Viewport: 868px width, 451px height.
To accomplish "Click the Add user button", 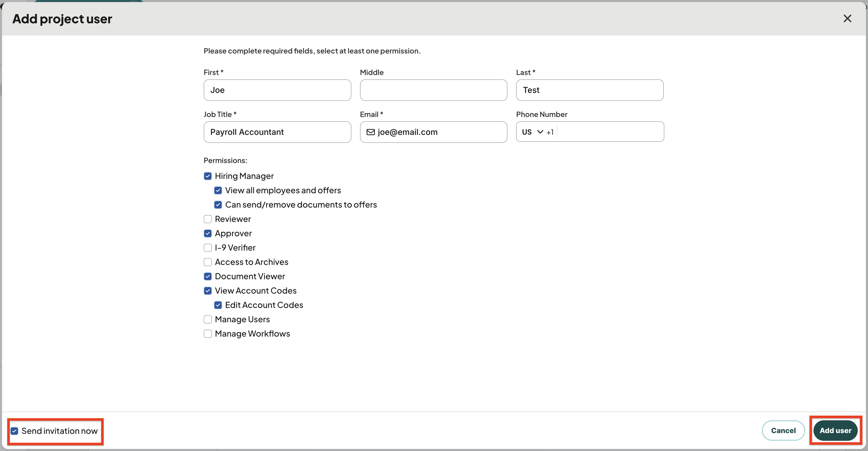I will pyautogui.click(x=835, y=431).
